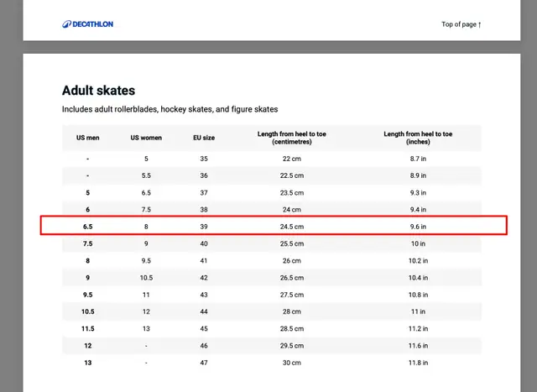Screen dimensions: 537x392
Task: Select the highlighted 6.5 US men row
Action: tap(274, 226)
